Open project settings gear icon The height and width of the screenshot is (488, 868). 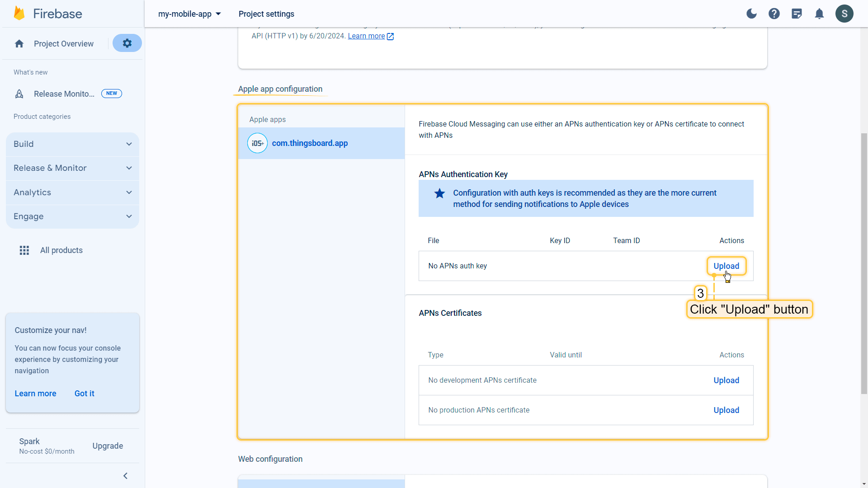click(x=127, y=43)
